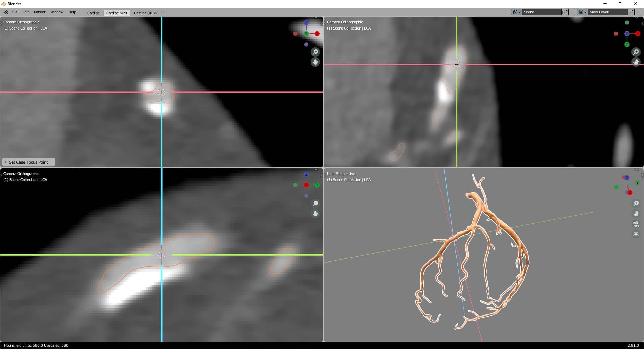Expand top-right viewport header chevron

tap(637, 18)
